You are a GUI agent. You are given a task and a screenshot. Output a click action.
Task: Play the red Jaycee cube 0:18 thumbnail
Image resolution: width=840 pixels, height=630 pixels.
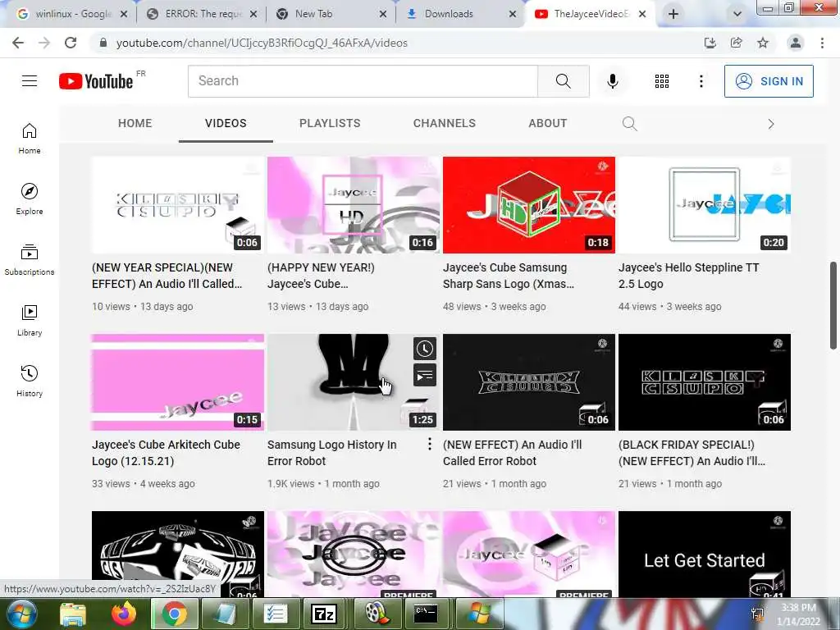[529, 204]
